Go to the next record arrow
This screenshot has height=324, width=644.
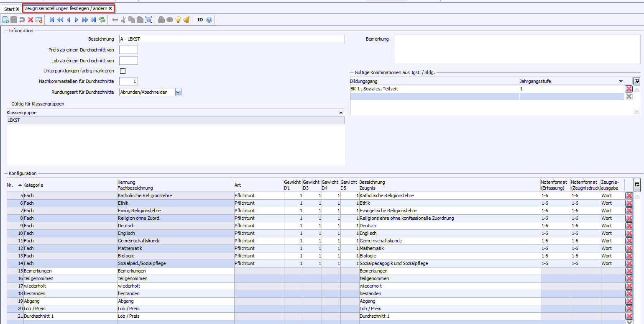coord(77,20)
